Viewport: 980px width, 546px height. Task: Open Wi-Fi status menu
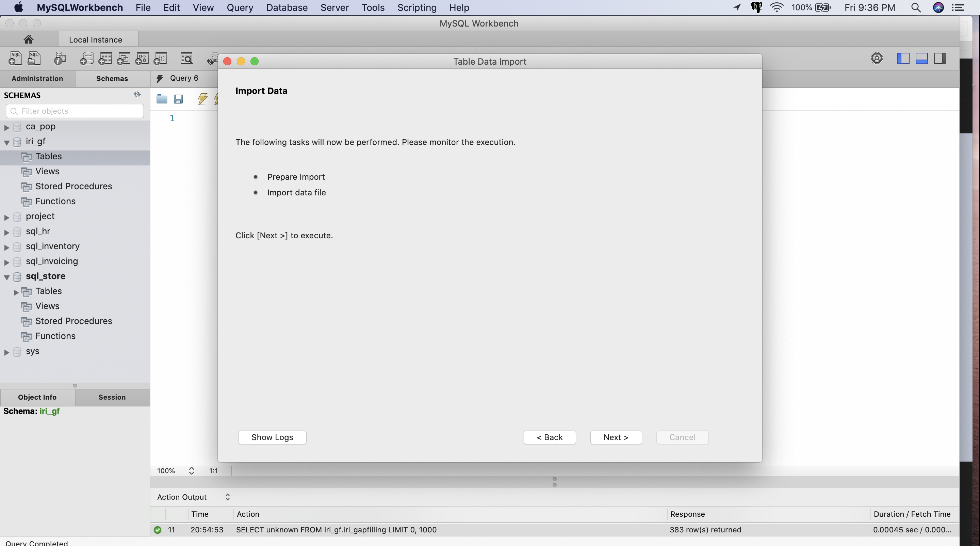776,7
